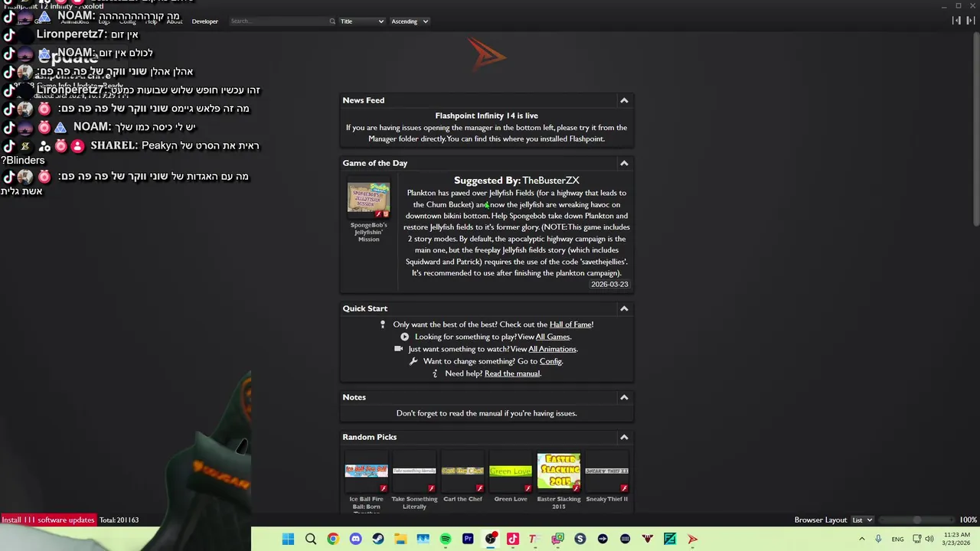Screen dimensions: 980x551
Task: Click the ENG language indicator
Action: [897, 539]
